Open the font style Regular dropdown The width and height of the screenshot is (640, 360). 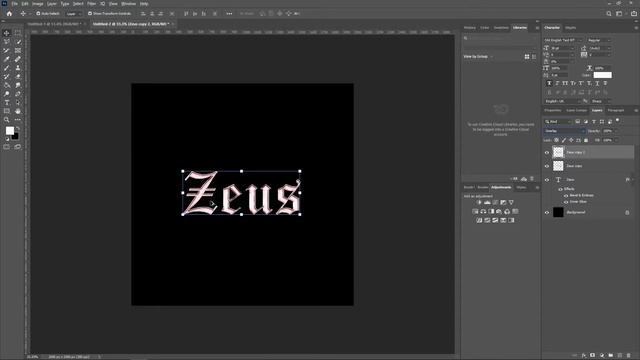[x=599, y=40]
